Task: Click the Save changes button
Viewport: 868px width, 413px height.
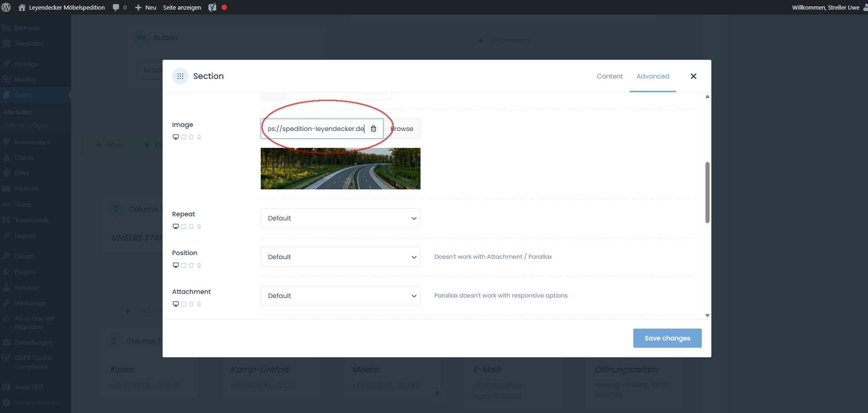Action: (667, 338)
